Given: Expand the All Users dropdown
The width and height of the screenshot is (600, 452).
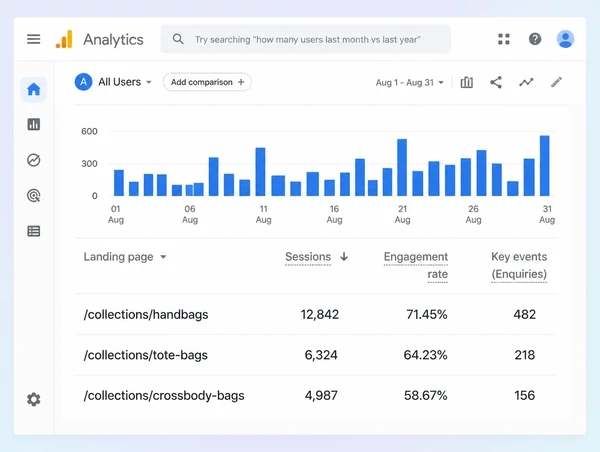Looking at the screenshot, I should click(125, 82).
